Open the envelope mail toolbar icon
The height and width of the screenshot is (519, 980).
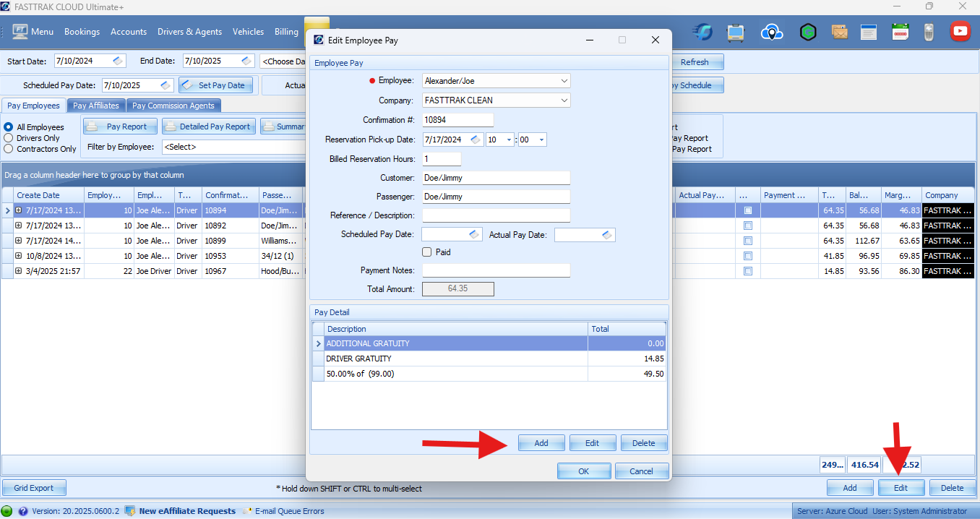pos(839,31)
